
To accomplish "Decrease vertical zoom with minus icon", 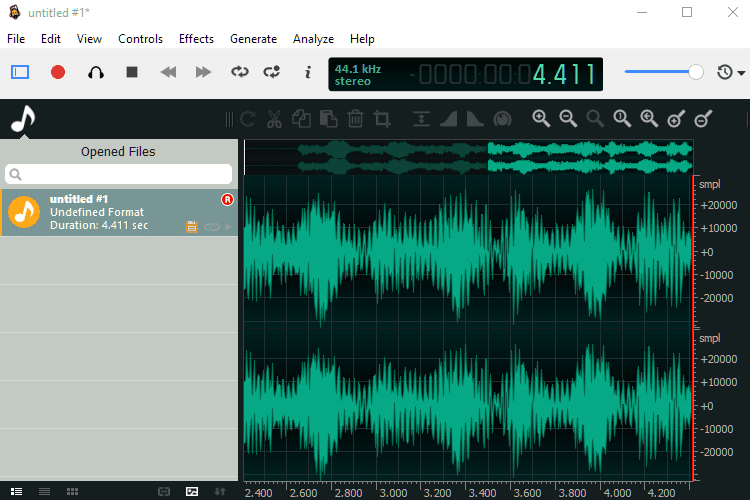I will point(703,119).
